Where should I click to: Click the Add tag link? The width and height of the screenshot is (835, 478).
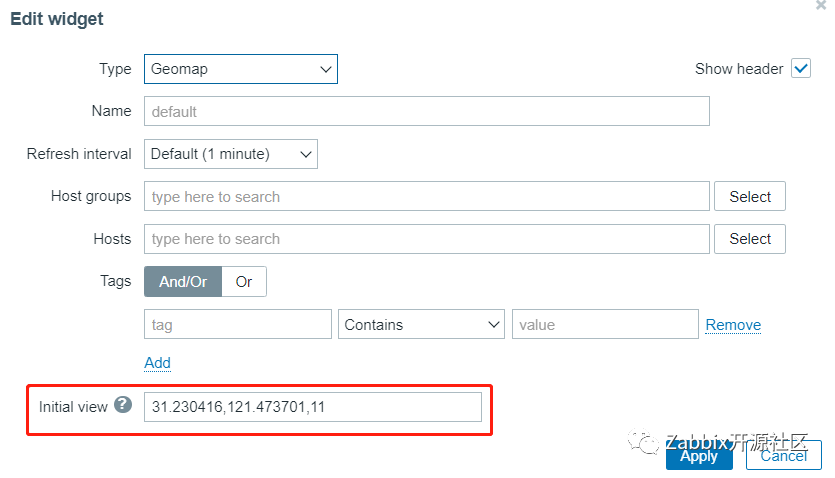[158, 363]
